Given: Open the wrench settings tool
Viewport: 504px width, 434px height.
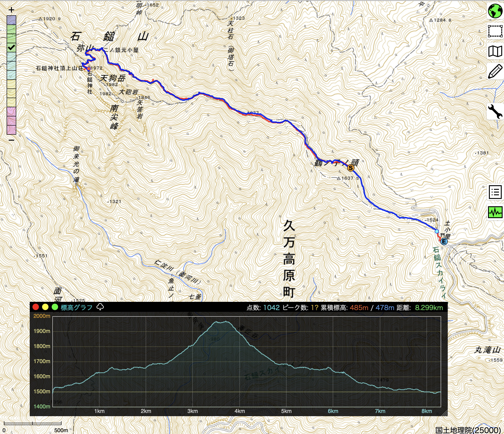Looking at the screenshot, I should [495, 111].
